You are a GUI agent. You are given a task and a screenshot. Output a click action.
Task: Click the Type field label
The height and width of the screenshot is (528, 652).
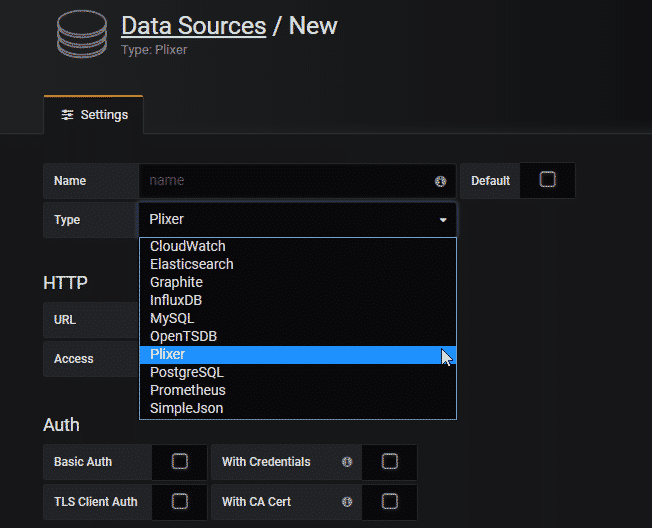pyautogui.click(x=67, y=220)
